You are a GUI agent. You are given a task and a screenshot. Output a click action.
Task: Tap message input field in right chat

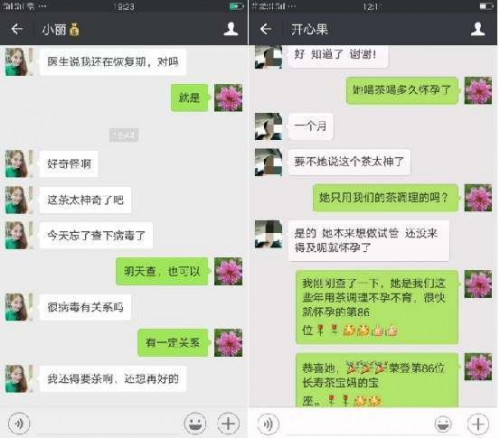(357, 425)
